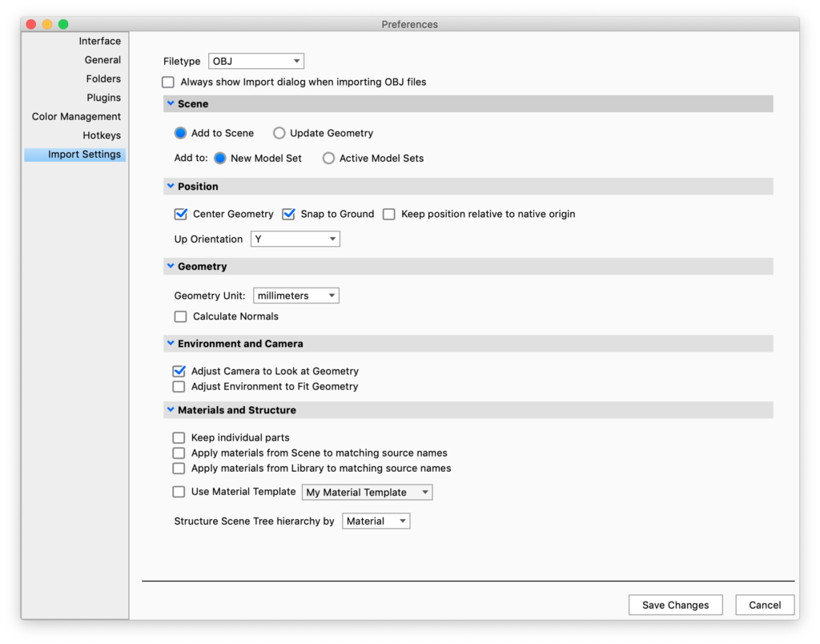Select the Update Geometry radio button

coord(279,133)
